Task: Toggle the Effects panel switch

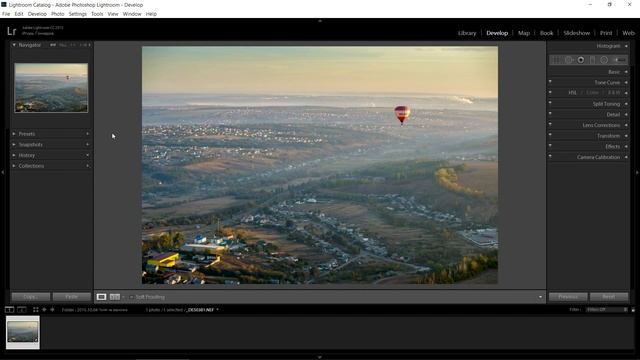Action: [550, 145]
